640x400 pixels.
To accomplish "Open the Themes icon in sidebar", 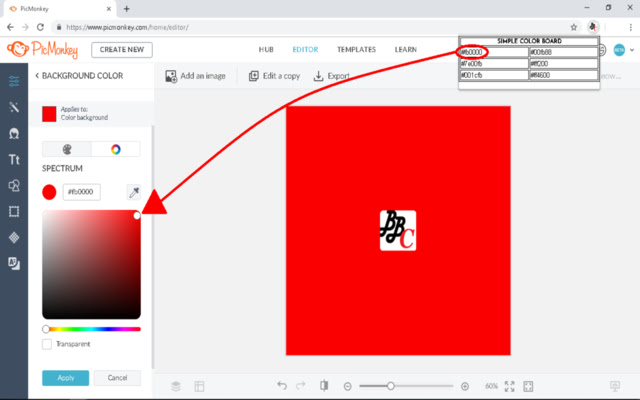I will [14, 264].
